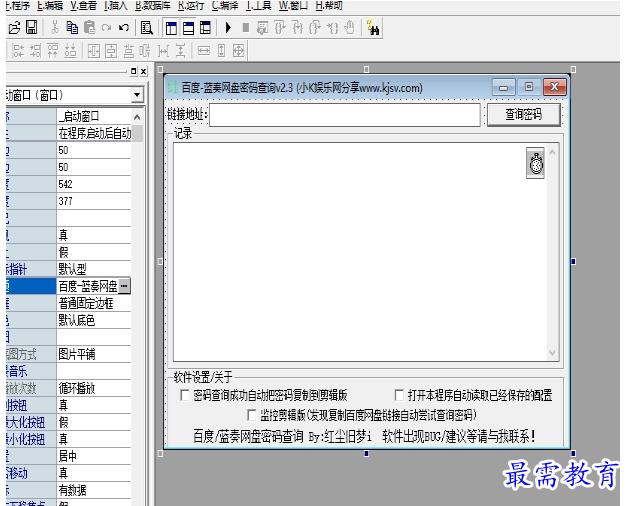This screenshot has width=627, height=506.
Task: Click the Center vertically in window icon
Action: pyautogui.click(x=111, y=51)
